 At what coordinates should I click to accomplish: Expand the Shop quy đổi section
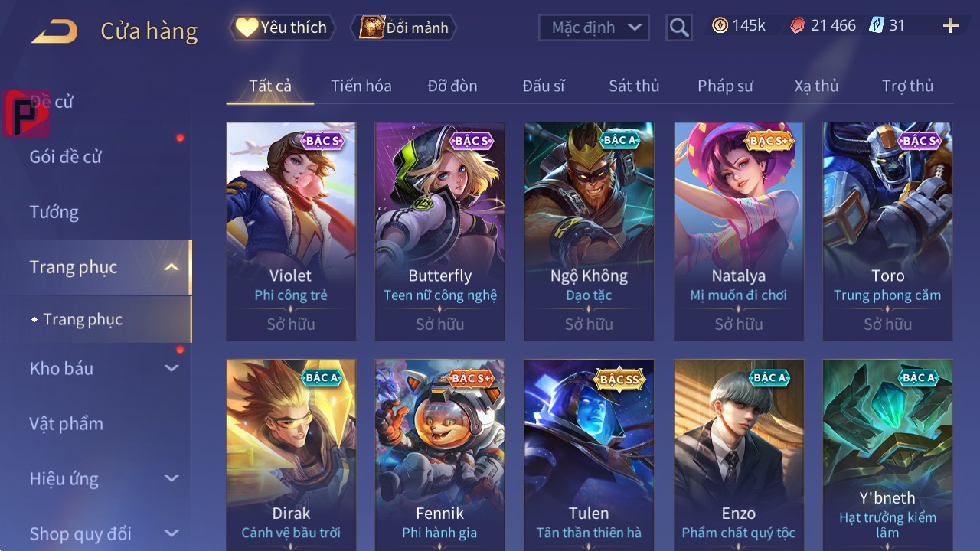pos(171,533)
